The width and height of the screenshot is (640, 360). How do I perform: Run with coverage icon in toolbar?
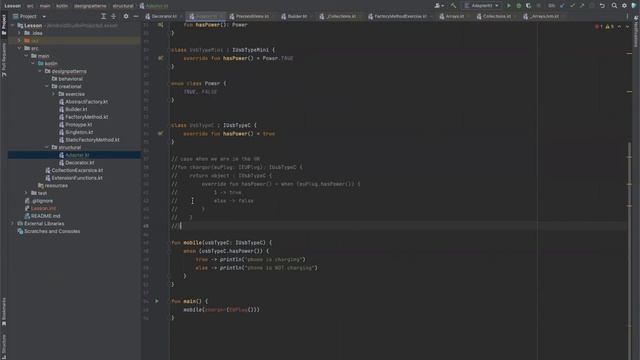(529, 6)
